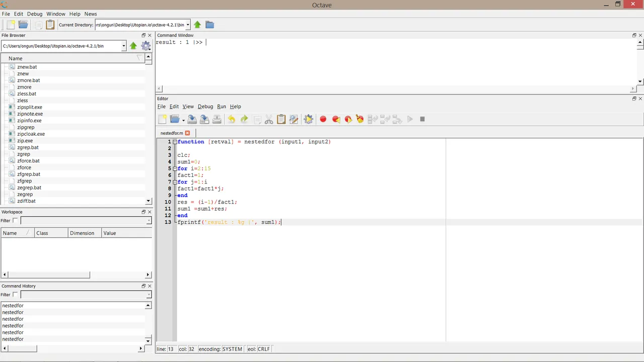Close the nestedfor.m tab
The image size is (644, 362).
(x=188, y=133)
